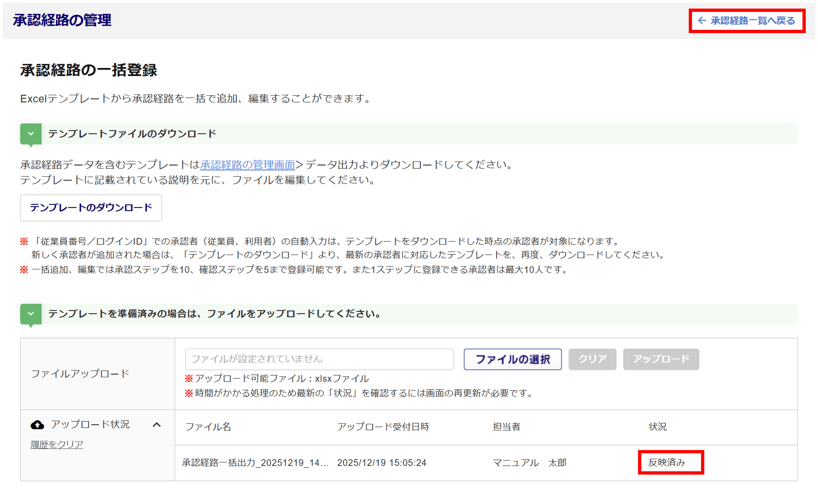Open the 承認経路の管理画面 link
The width and height of the screenshot is (818, 504).
point(247,165)
